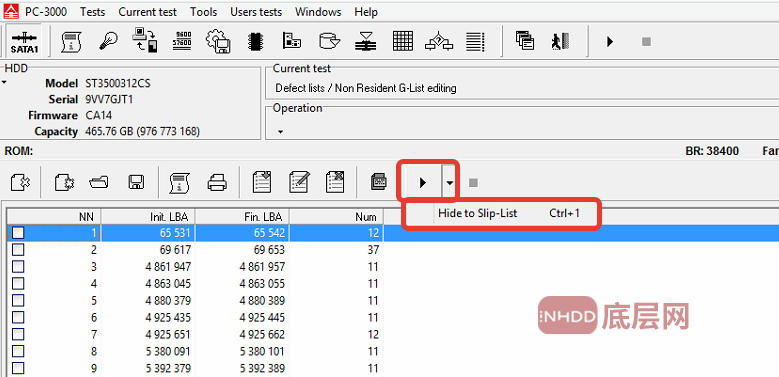Open the grid map icon
Screen dimensions: 779x377
pos(402,41)
